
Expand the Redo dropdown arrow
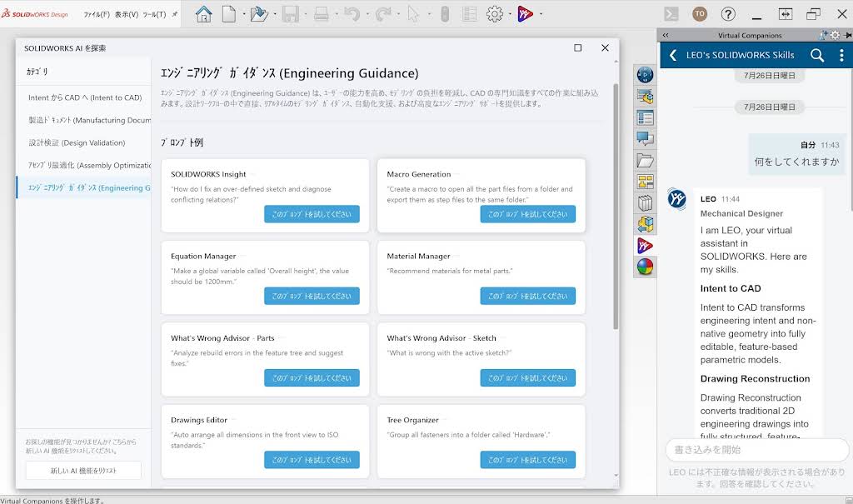(x=399, y=14)
